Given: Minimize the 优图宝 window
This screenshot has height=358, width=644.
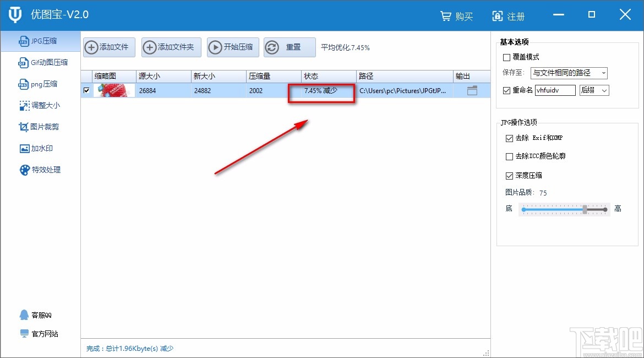Looking at the screenshot, I should 559,15.
